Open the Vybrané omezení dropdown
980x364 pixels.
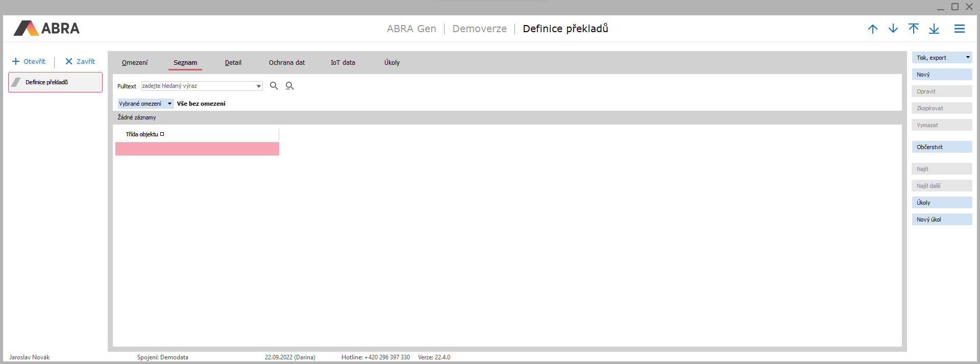[x=169, y=104]
